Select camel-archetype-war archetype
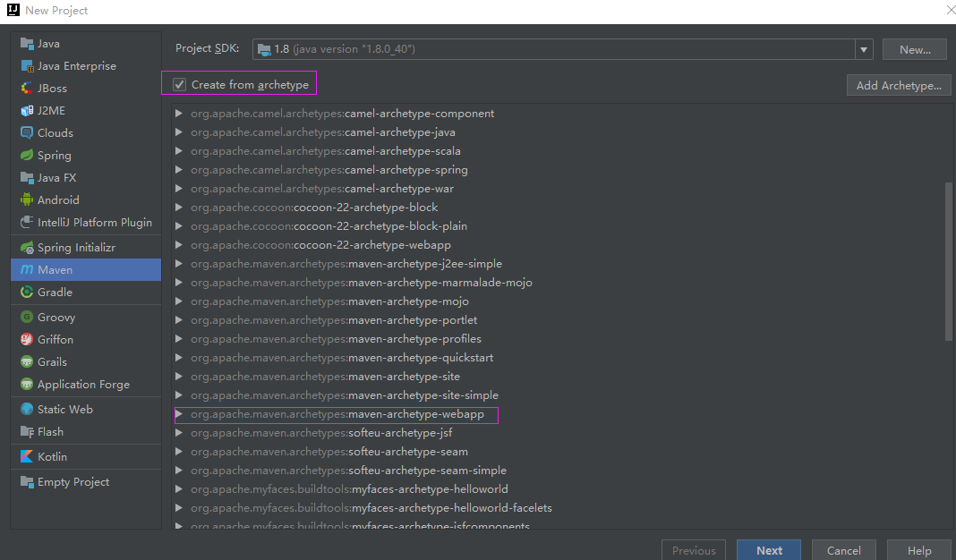Screen dimensions: 956x560 [x=322, y=189]
